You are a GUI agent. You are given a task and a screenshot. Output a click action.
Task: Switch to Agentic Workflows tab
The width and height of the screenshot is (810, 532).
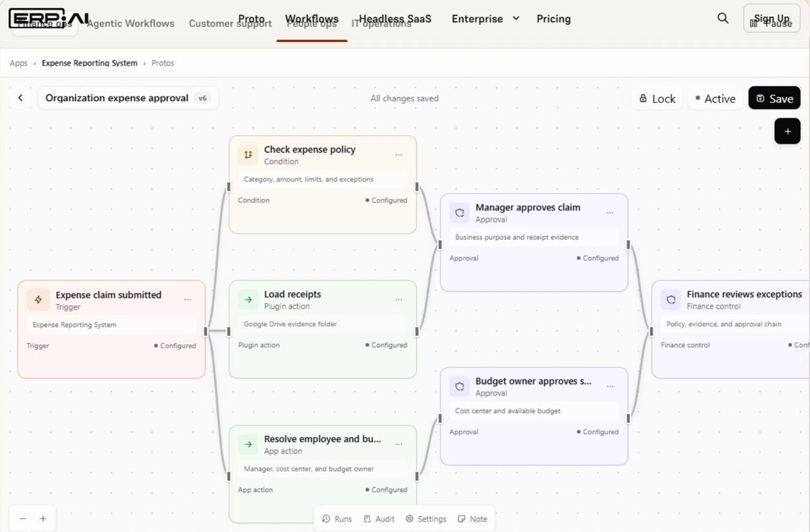(x=131, y=24)
